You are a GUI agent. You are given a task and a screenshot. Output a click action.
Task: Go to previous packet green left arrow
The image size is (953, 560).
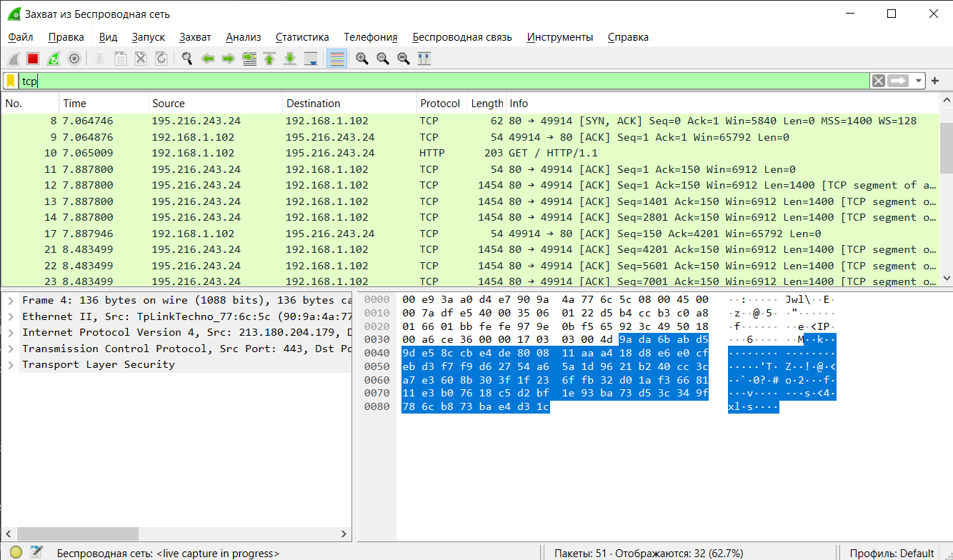208,59
